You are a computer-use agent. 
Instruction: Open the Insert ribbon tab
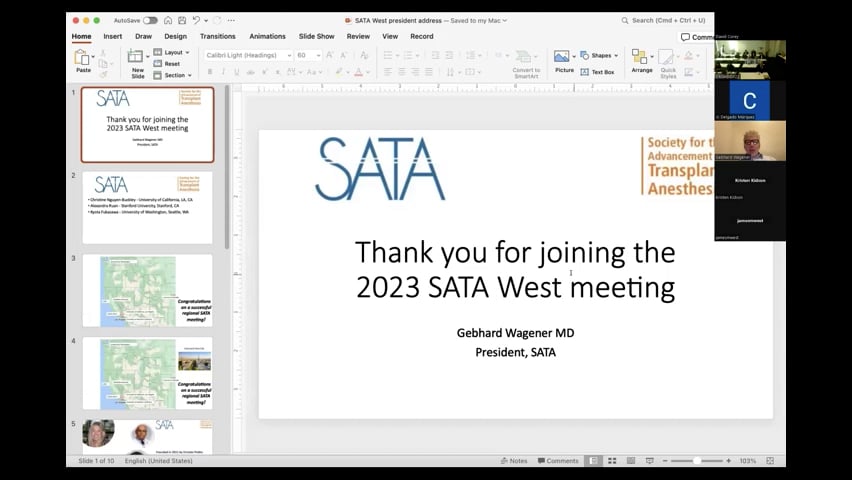click(x=112, y=36)
